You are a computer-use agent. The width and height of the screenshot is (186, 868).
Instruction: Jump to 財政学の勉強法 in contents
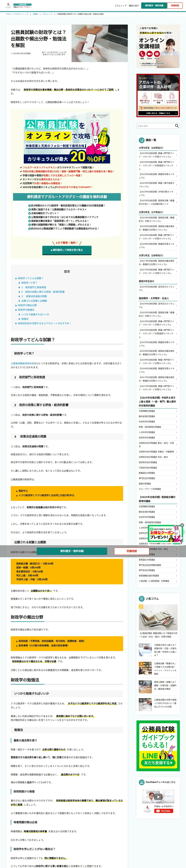[26, 310]
